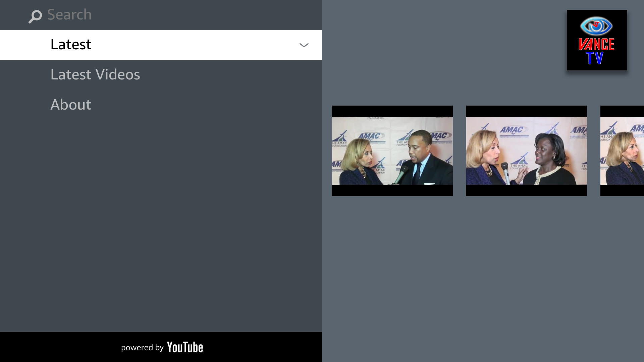The height and width of the screenshot is (362, 644).
Task: Select Latest Videos from the sidebar
Action: [95, 74]
